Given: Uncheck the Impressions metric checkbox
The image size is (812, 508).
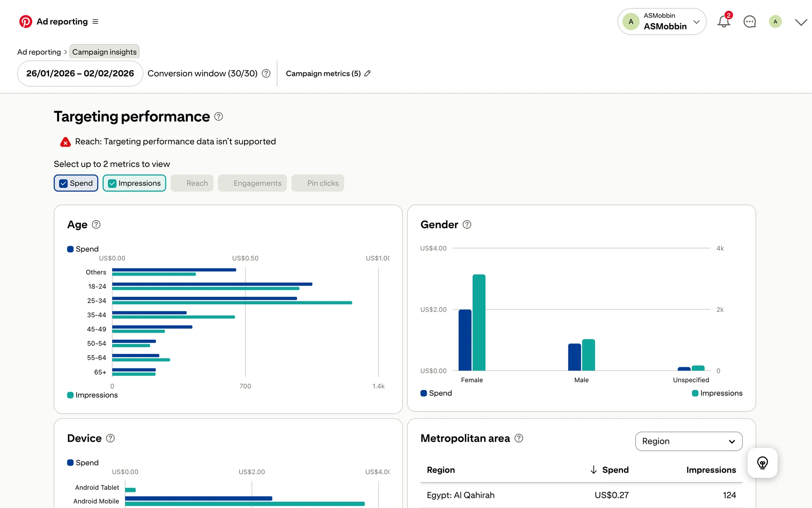Looking at the screenshot, I should (x=112, y=183).
